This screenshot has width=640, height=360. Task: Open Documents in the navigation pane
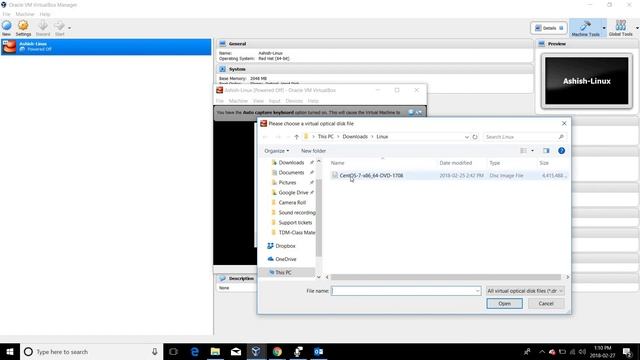tap(291, 173)
